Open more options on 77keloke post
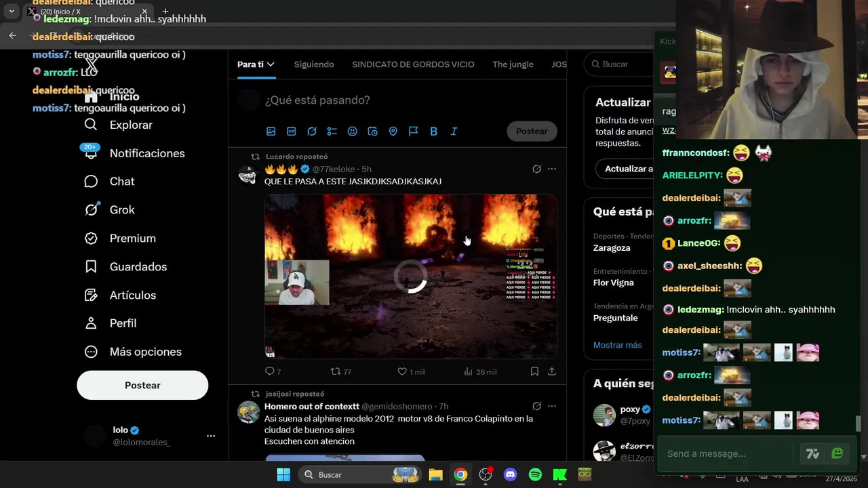This screenshot has height=488, width=868. [552, 169]
